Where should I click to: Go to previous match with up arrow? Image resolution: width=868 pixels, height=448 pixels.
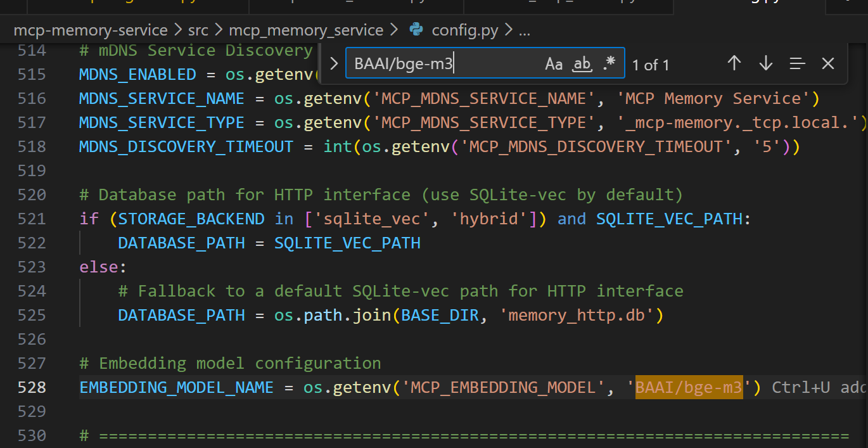pos(734,63)
